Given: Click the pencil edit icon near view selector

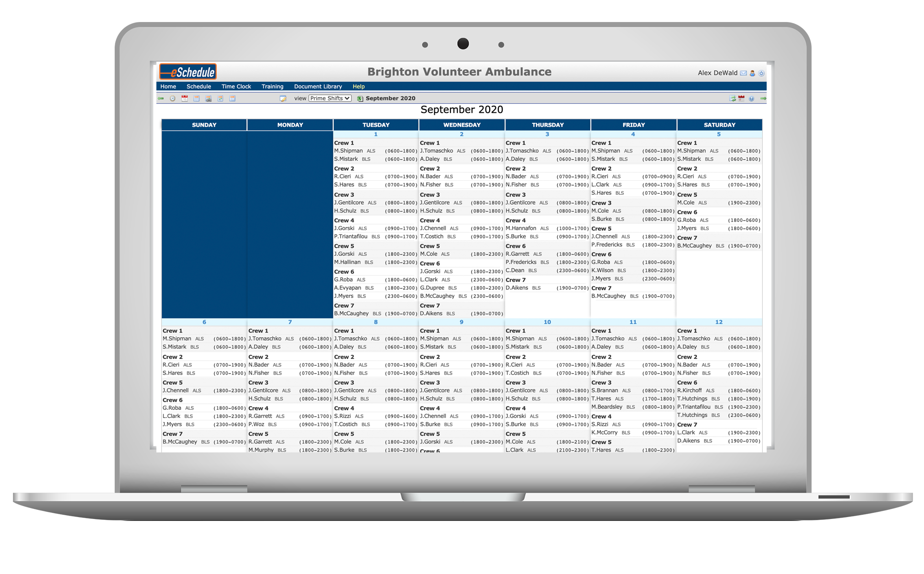Looking at the screenshot, I should pyautogui.click(x=282, y=99).
